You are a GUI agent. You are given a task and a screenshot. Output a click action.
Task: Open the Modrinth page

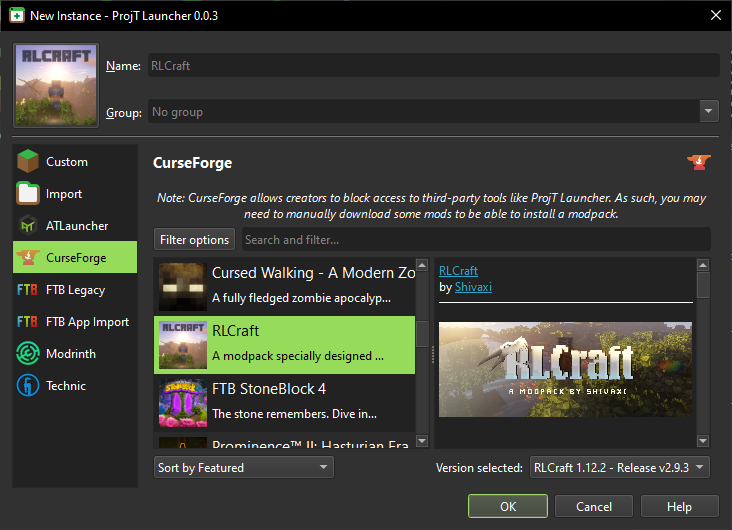click(75, 353)
